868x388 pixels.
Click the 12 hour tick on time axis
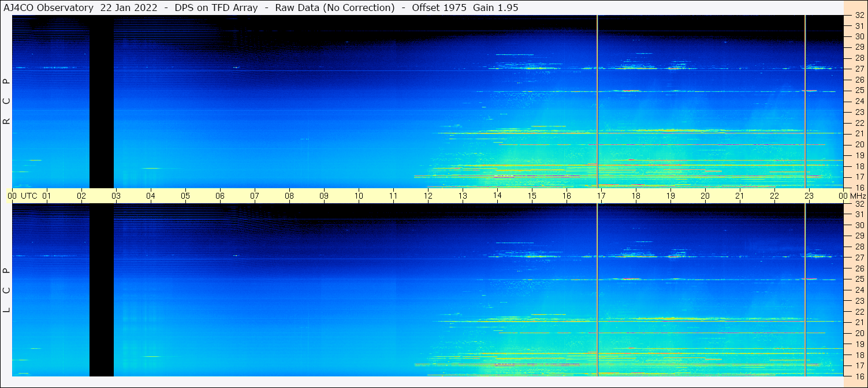[428, 196]
